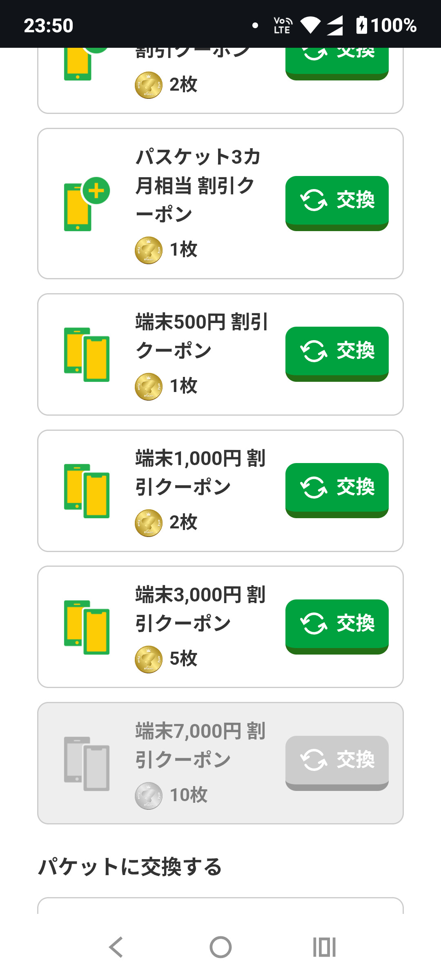Tap the greyed phones icon for 端末7,000円 coupon
The image size is (441, 980).
click(87, 764)
